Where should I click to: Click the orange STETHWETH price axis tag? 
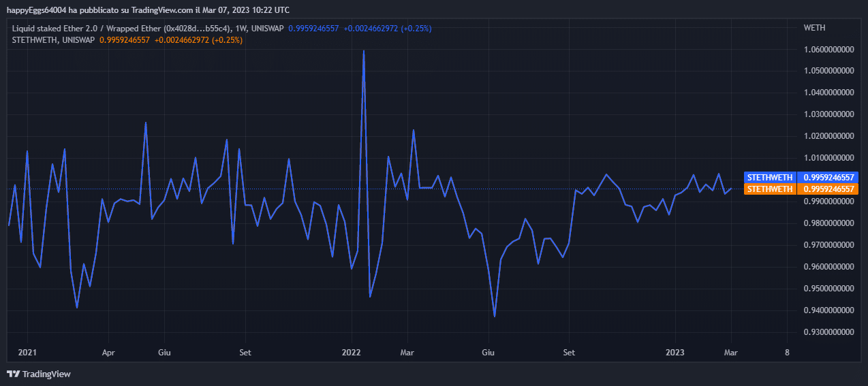[x=770, y=189]
